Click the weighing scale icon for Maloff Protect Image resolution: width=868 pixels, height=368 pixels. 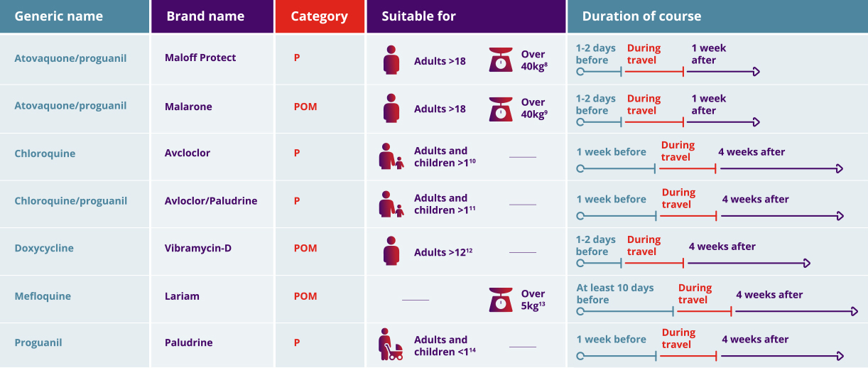[x=501, y=60]
